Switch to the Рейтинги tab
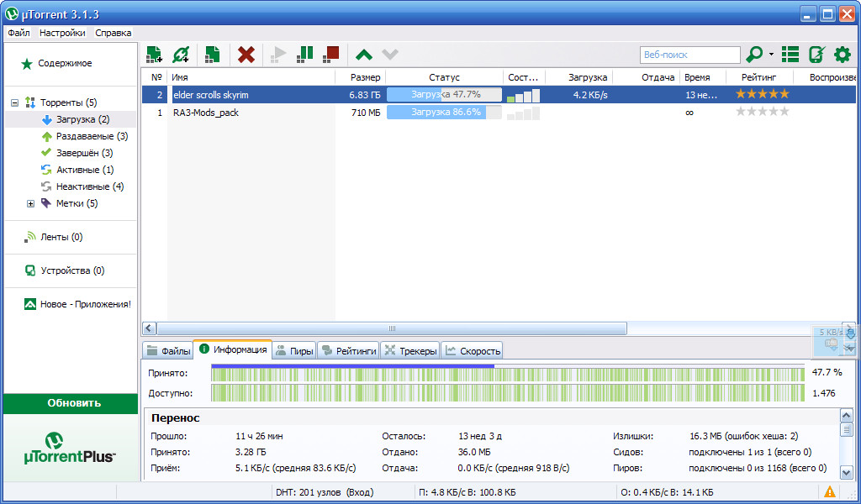 pyautogui.click(x=349, y=351)
